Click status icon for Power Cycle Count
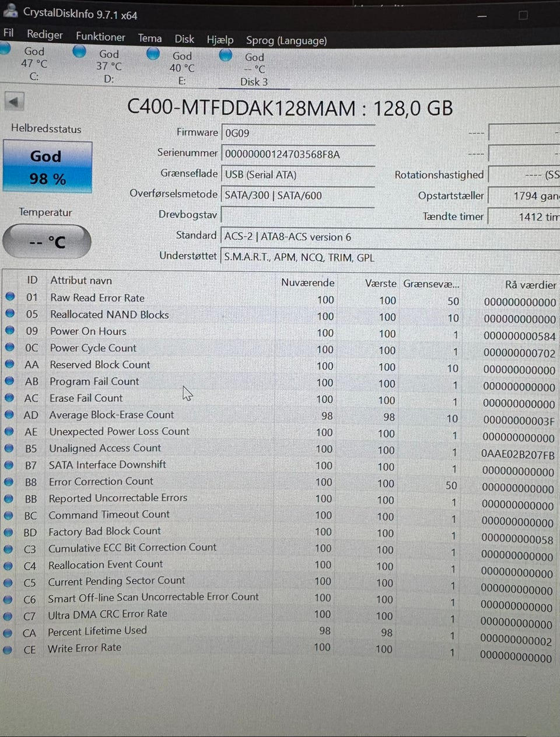 10,347
